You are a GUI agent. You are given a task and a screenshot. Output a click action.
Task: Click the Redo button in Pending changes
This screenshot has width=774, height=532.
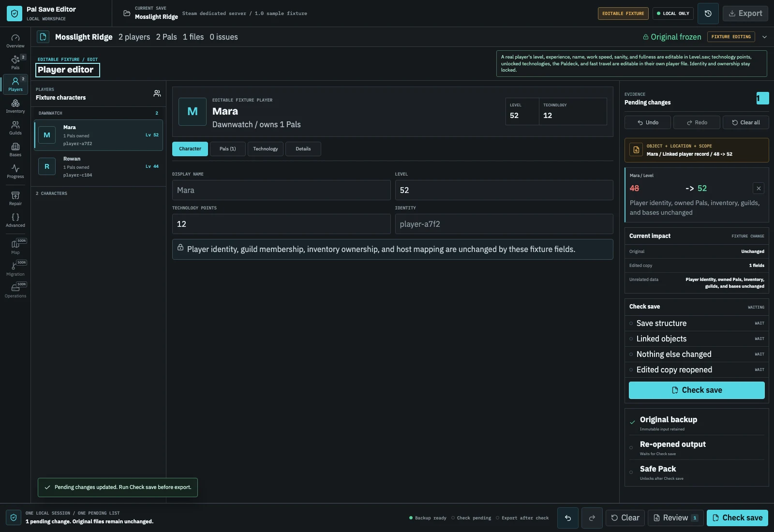click(697, 122)
